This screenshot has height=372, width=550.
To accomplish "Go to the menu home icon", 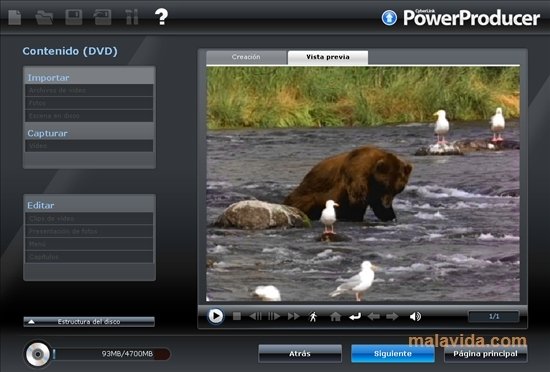I will 335,317.
